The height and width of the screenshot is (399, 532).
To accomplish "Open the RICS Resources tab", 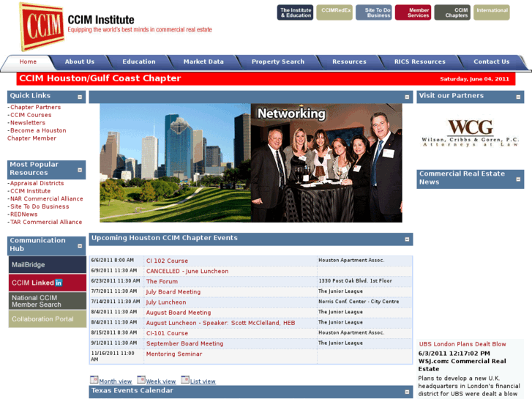I will tap(420, 61).
